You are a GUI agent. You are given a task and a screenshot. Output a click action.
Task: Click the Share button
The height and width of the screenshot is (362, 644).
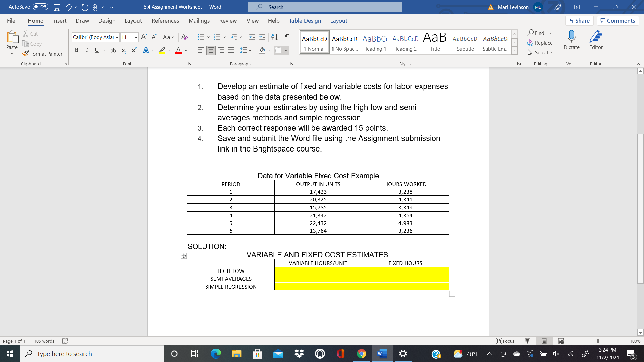[x=579, y=20]
